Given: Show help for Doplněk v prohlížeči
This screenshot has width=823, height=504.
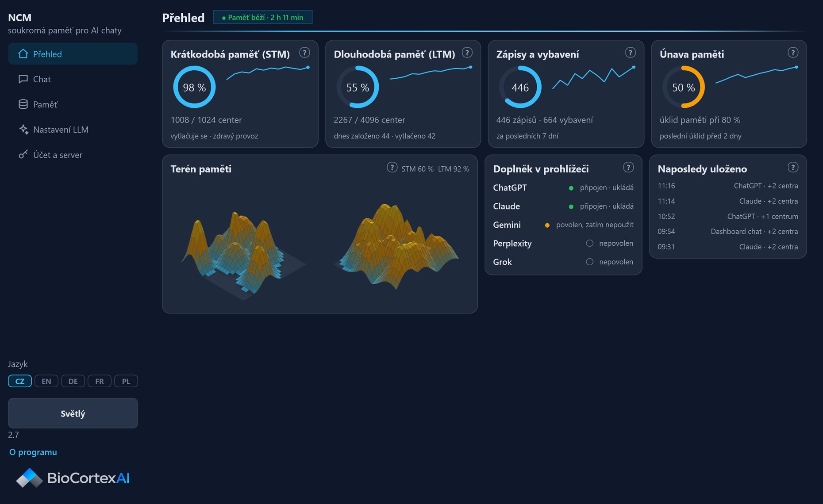Looking at the screenshot, I should click(628, 167).
